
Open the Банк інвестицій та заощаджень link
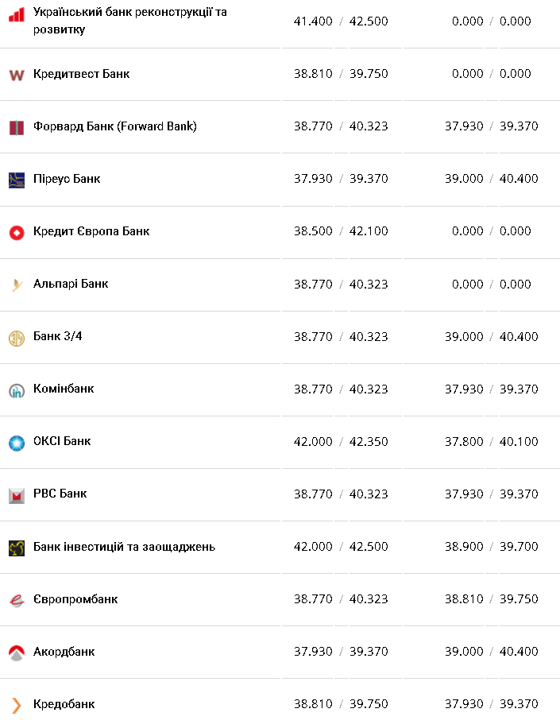coord(124,547)
